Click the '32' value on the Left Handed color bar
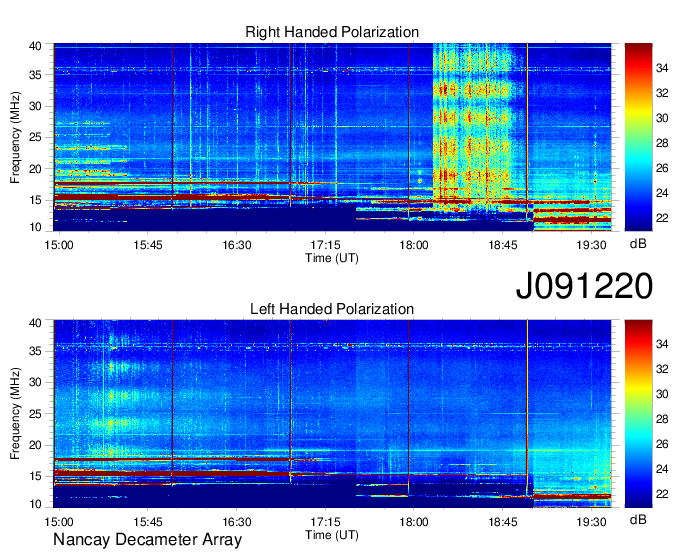The width and height of the screenshot is (680, 552). (662, 369)
